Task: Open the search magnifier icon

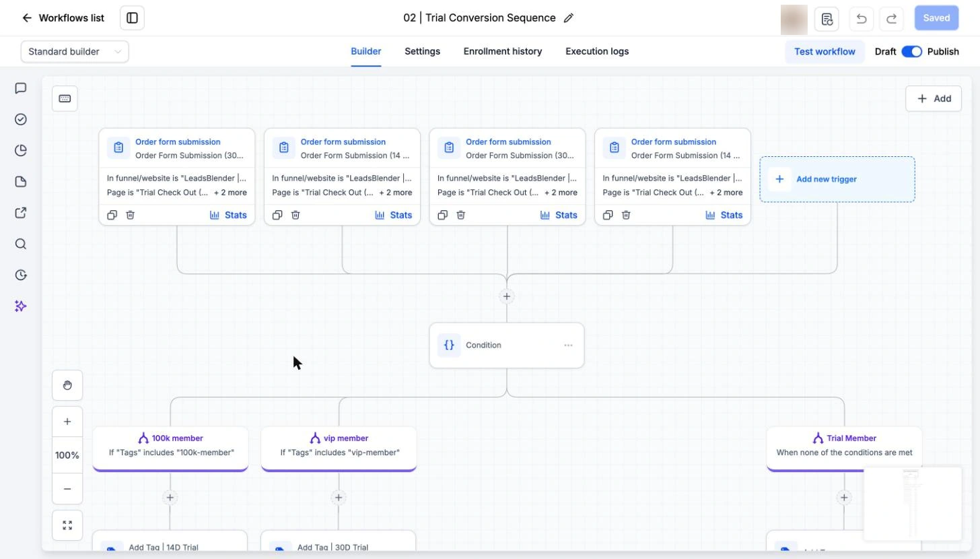Action: pos(21,244)
